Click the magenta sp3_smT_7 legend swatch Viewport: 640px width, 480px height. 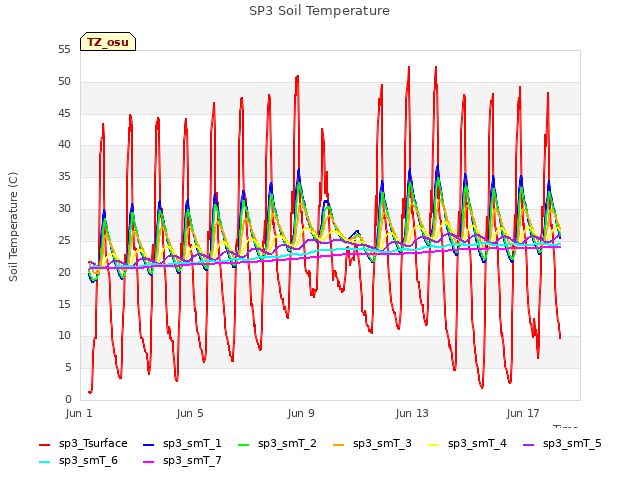tap(149, 462)
